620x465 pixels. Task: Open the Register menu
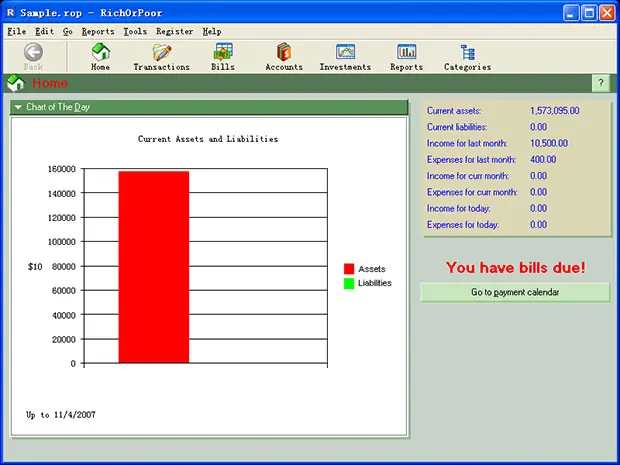click(174, 31)
